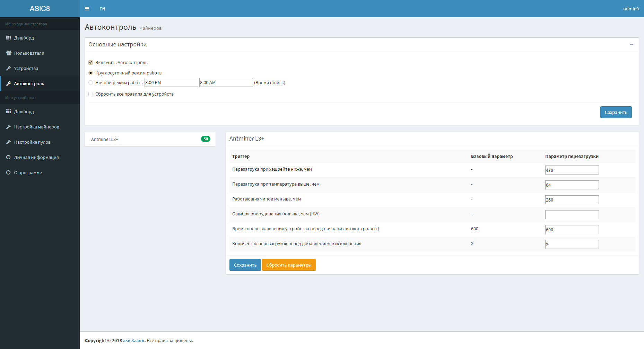644x349 pixels.
Task: Click Перезагрузка при температуре выше row label
Action: point(276,184)
